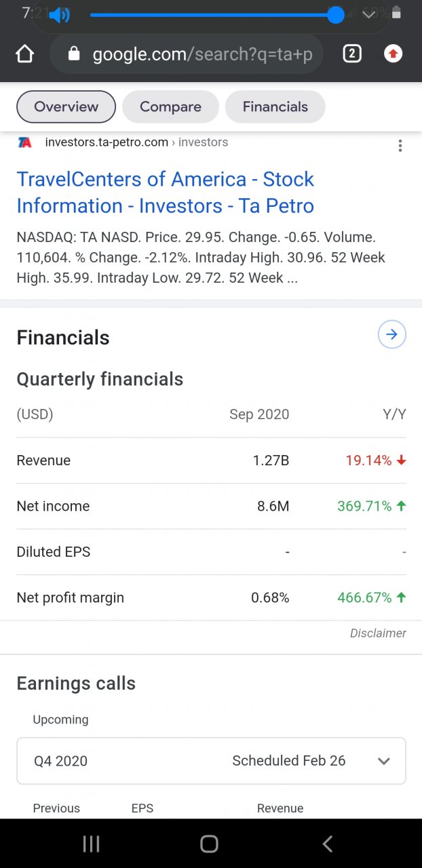Open the tab switcher showing 2 tabs

click(351, 54)
